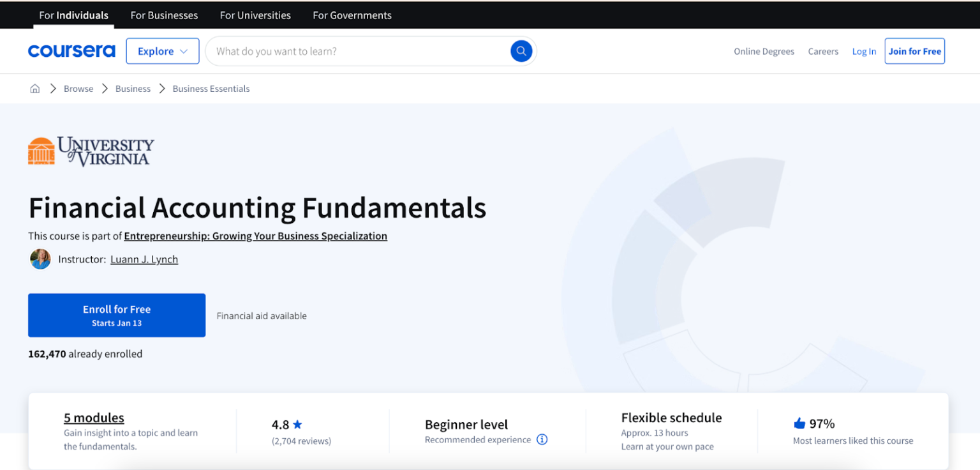This screenshot has width=980, height=470.
Task: Click instructor Luann J. Lynch's profile photo
Action: (x=40, y=259)
